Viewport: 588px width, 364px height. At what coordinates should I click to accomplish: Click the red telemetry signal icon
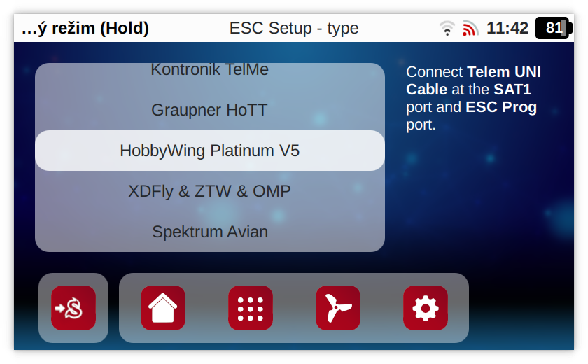(x=470, y=29)
